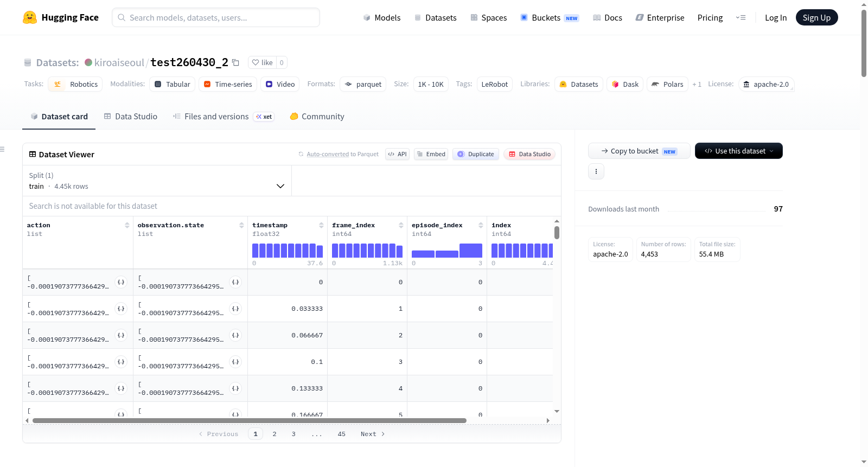Screen dimensions: 868x467
Task: Focus the search models, datasets, users field
Action: coord(216,17)
